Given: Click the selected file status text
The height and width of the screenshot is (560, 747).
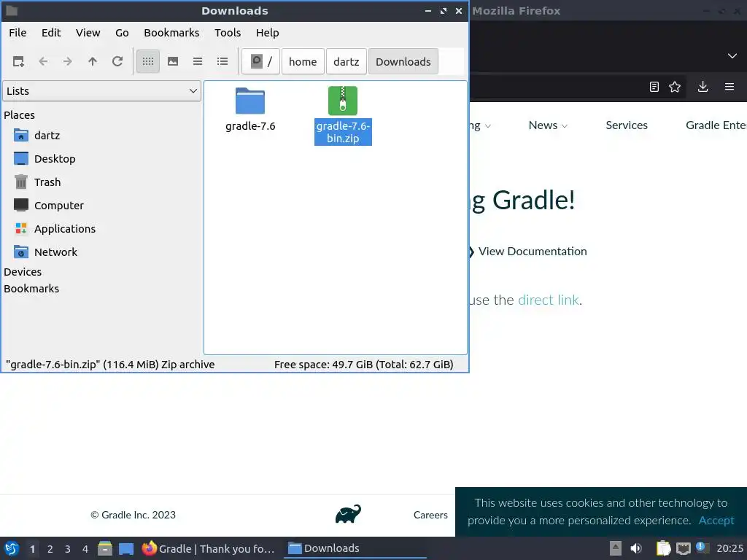Looking at the screenshot, I should pos(110,365).
